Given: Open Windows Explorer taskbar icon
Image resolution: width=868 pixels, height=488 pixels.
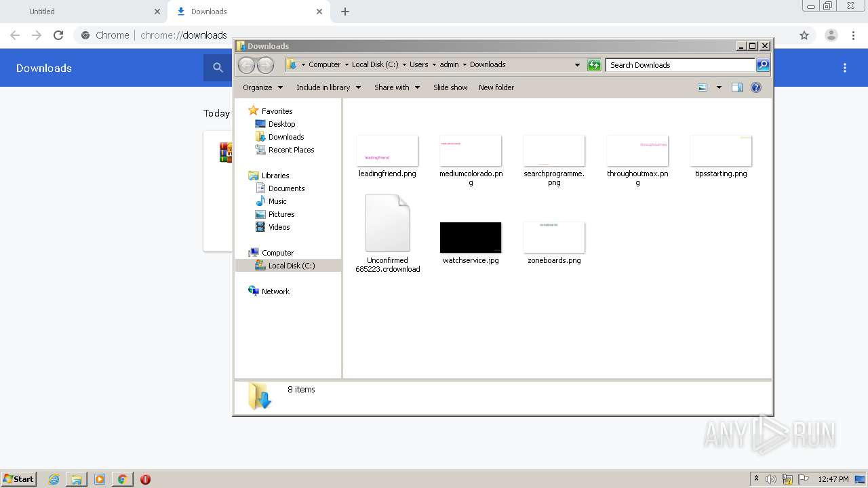Looking at the screenshot, I should 77,479.
